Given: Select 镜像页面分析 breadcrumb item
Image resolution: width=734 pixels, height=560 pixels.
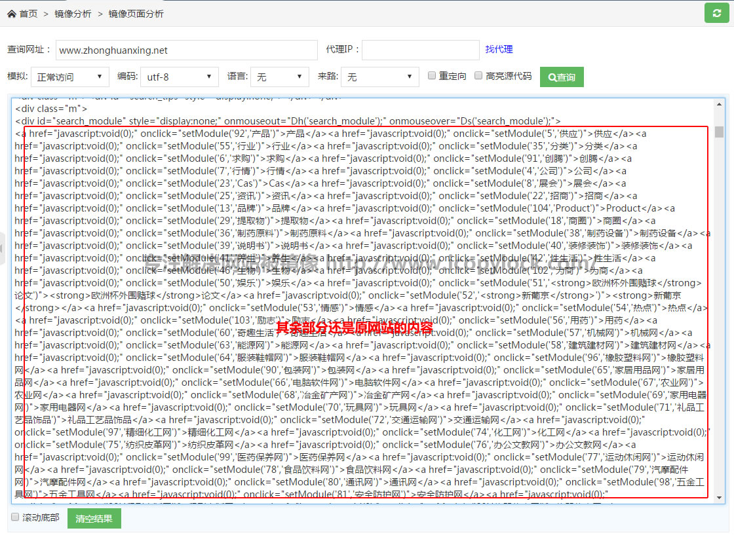Looking at the screenshot, I should 136,14.
